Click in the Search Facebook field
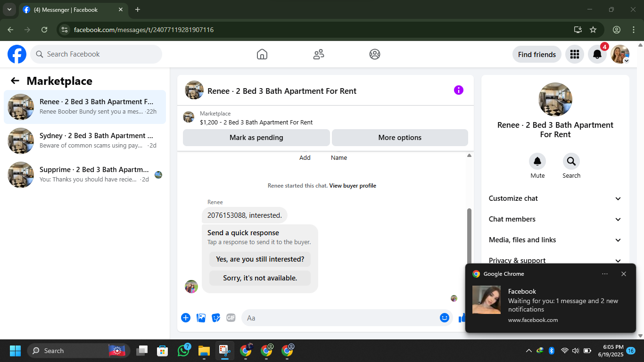The height and width of the screenshot is (362, 644). coord(96,54)
